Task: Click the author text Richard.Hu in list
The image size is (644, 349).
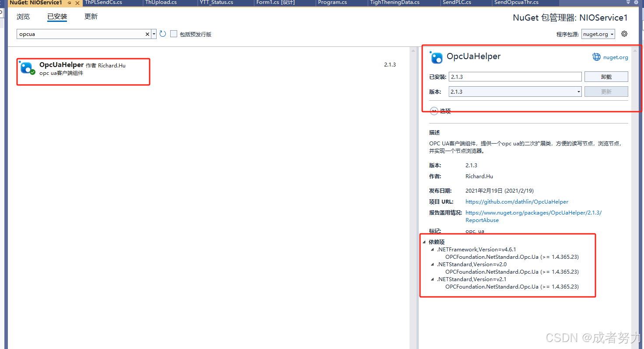Action: 112,66
